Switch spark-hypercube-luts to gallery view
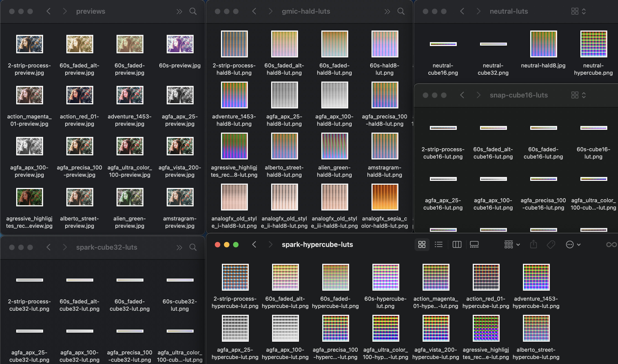Screen dimensions: 618x364 tap(474, 245)
